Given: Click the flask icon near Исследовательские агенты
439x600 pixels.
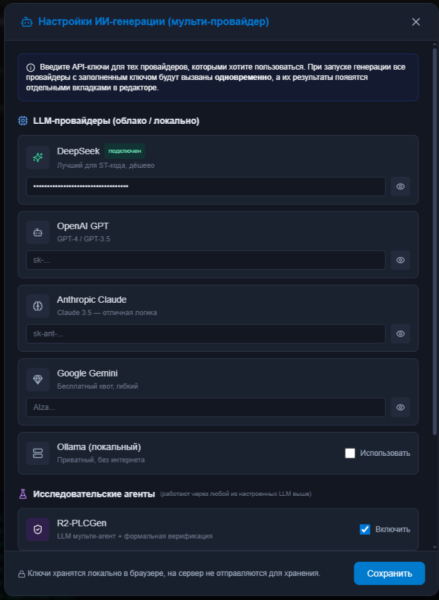Looking at the screenshot, I should click(x=23, y=494).
